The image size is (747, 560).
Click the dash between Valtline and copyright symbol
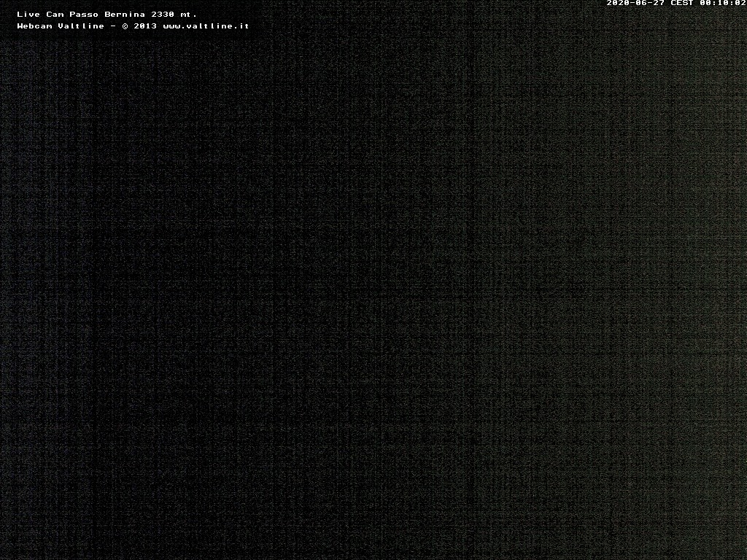113,26
